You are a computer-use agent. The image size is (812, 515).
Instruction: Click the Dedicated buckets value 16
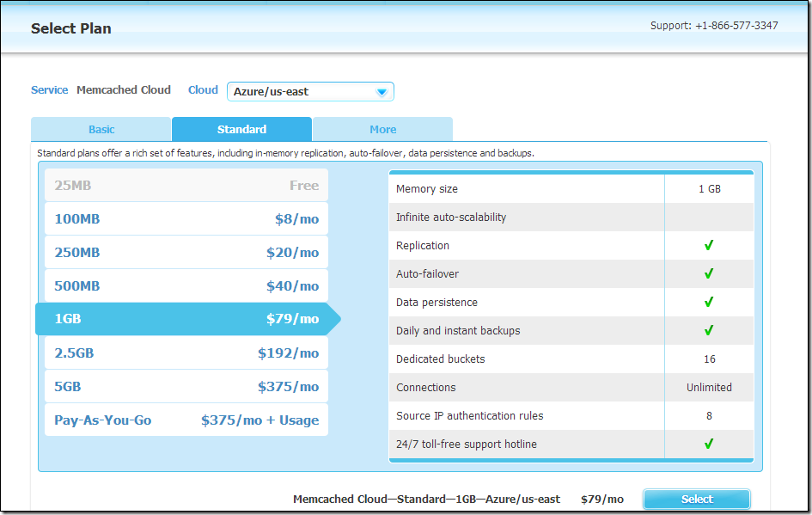(709, 359)
